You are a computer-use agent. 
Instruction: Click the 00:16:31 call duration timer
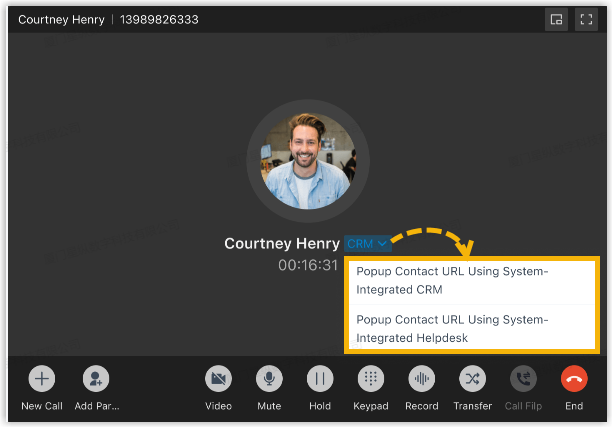pos(308,266)
